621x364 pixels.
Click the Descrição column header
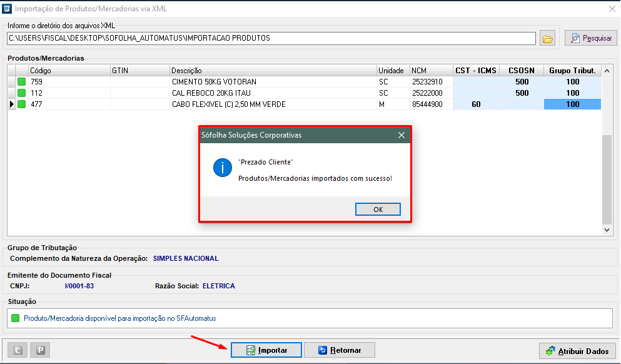click(273, 71)
